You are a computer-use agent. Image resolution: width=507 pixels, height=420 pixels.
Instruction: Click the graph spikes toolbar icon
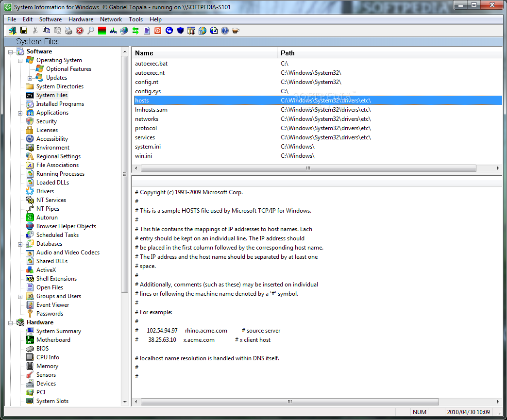113,31
